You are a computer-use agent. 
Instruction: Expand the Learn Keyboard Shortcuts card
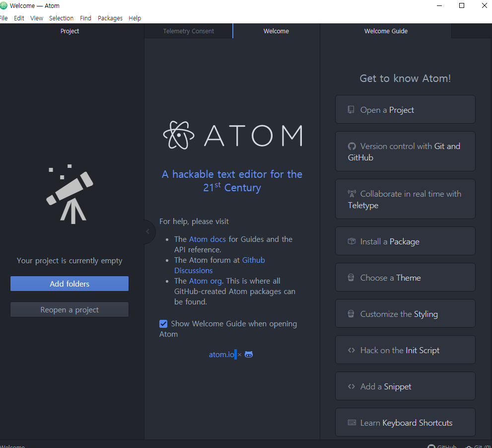coord(405,423)
